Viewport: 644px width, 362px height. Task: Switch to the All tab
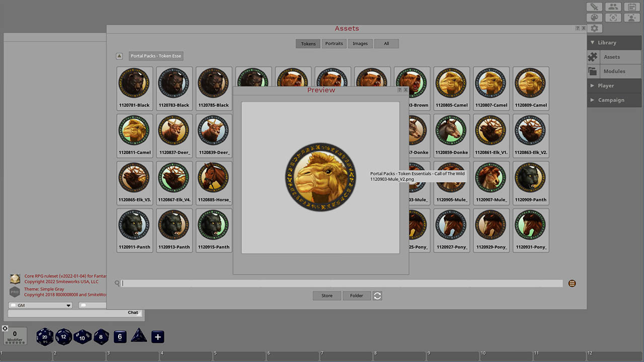pos(386,43)
